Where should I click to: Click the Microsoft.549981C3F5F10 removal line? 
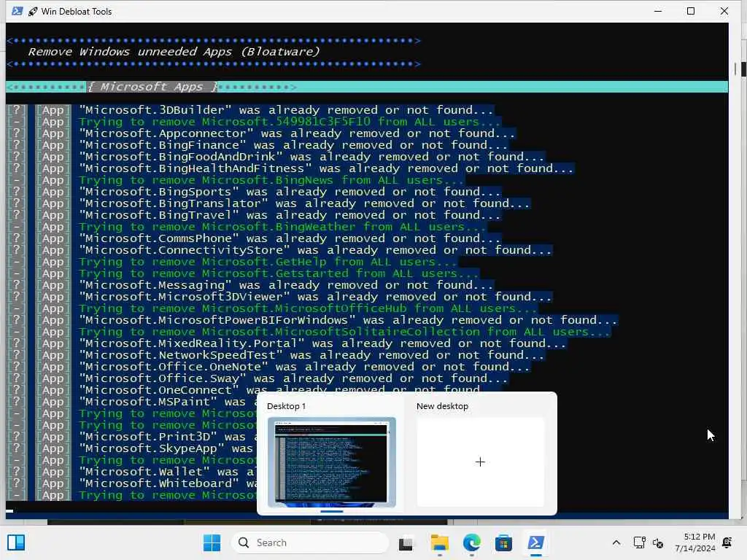[x=289, y=122]
